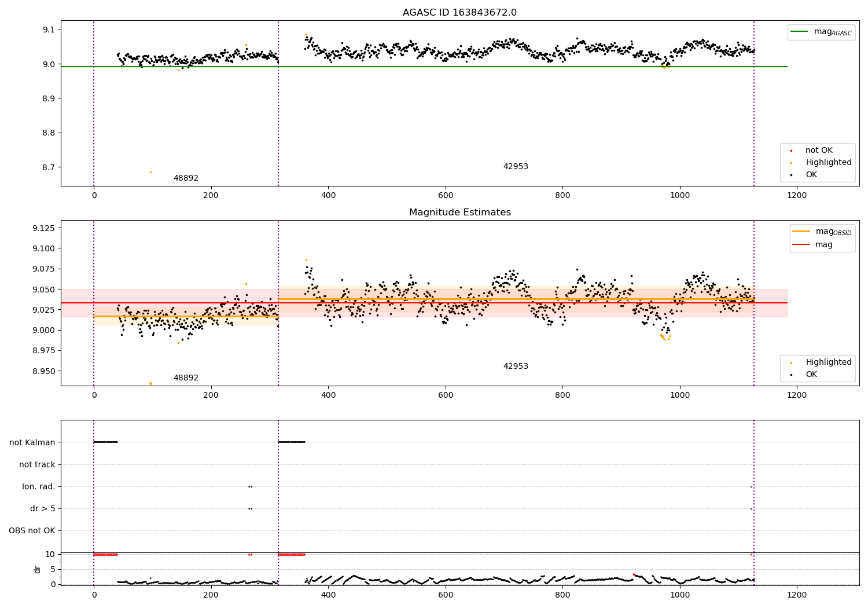
Task: Click the 'dr' axis label
Action: pos(38,569)
